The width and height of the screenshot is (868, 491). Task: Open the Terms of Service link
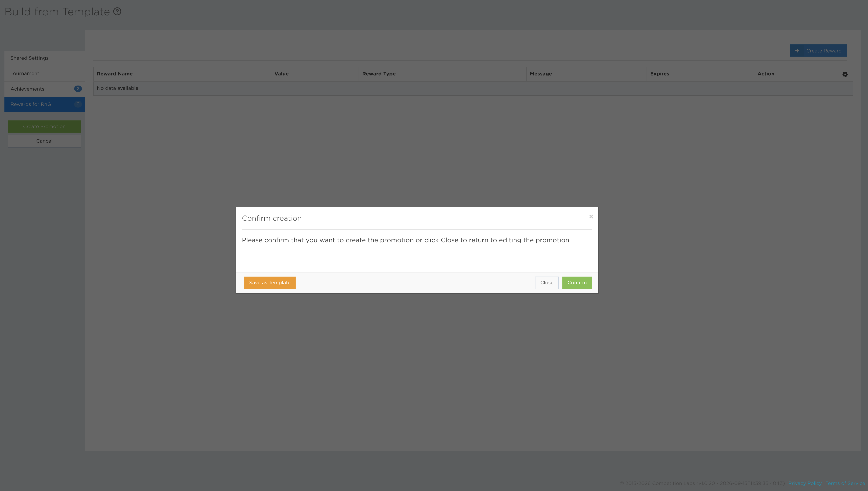pyautogui.click(x=845, y=483)
